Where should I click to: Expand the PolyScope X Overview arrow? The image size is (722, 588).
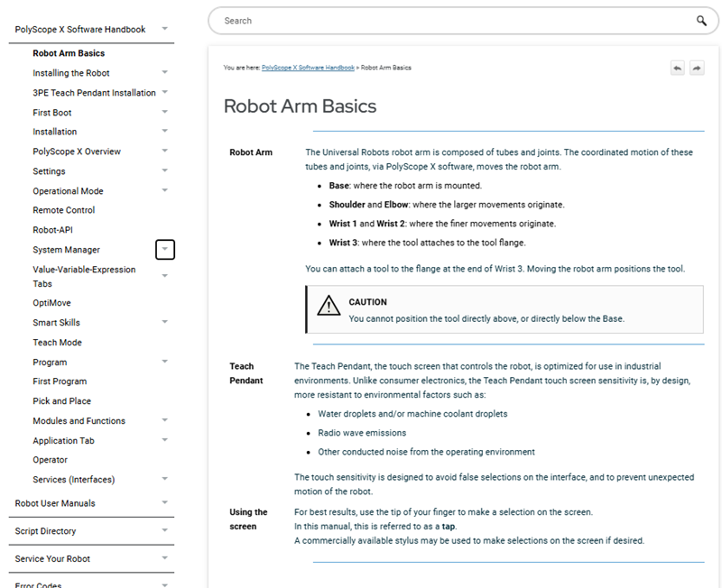(x=164, y=151)
